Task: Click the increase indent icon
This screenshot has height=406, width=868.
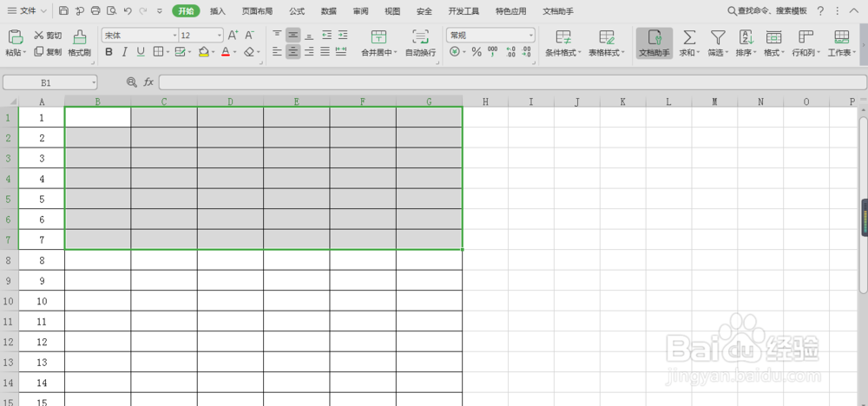Action: (x=343, y=36)
